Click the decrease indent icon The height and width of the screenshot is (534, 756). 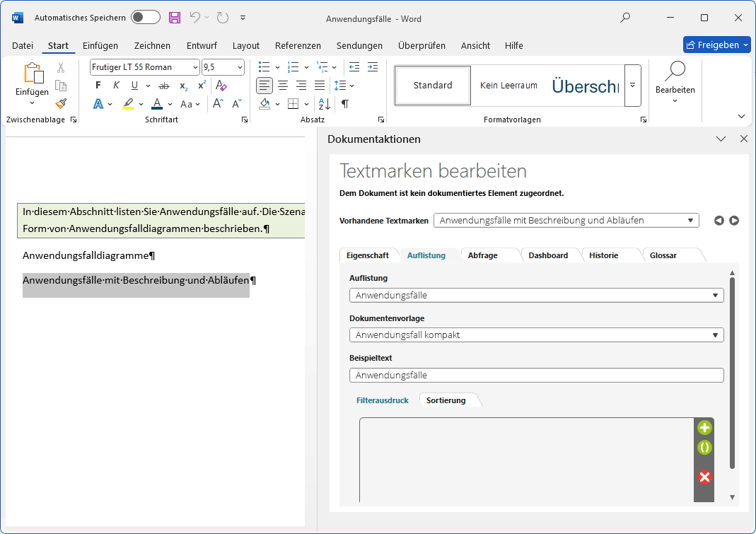coord(354,66)
